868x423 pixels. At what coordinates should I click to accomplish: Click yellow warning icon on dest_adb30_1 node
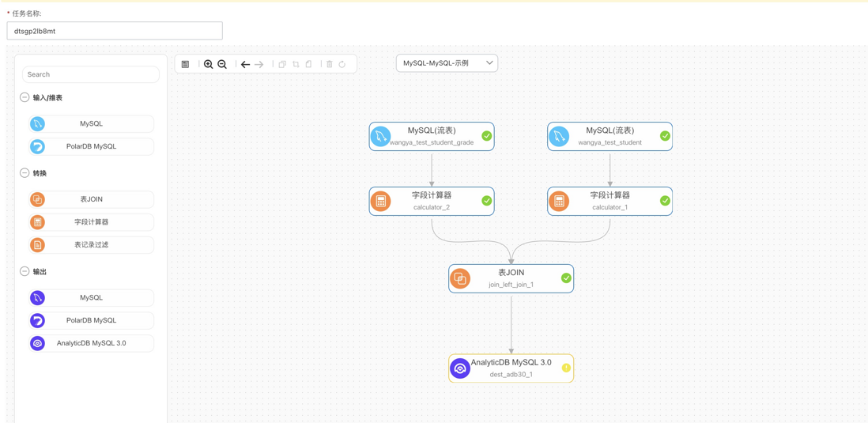(x=566, y=368)
